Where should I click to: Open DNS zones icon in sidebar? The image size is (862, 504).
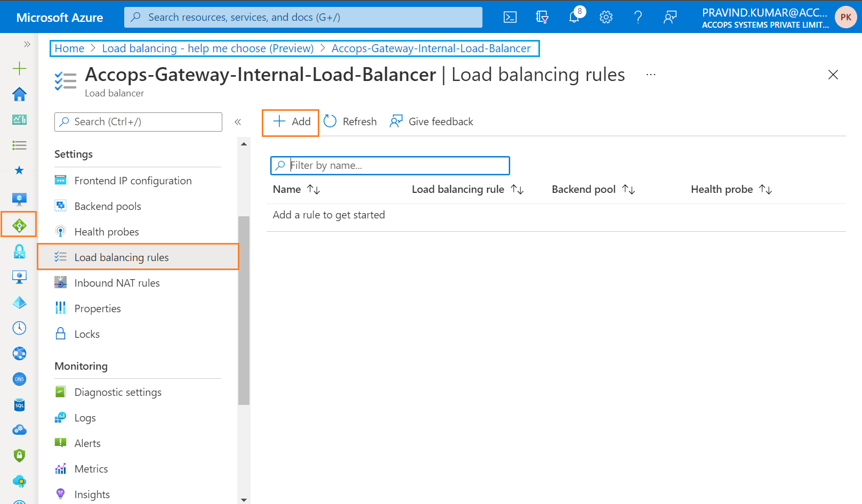[x=19, y=379]
